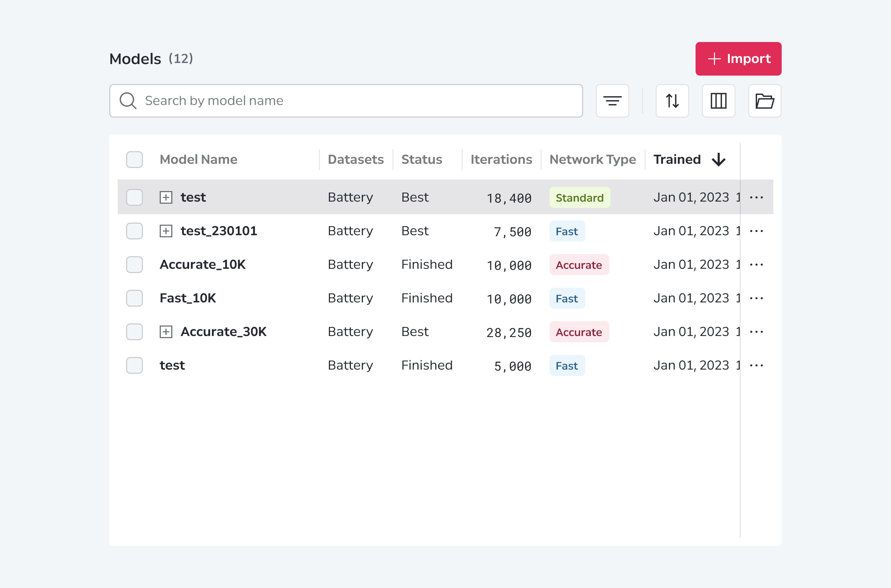The width and height of the screenshot is (891, 588).
Task: Click the Fast tag in test_230101 row
Action: click(x=567, y=231)
